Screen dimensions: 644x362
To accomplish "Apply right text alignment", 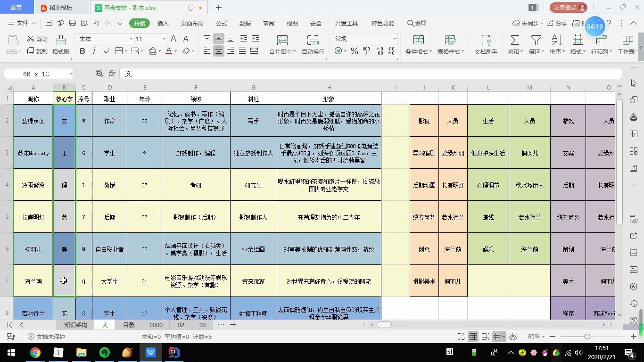I will click(231, 51).
